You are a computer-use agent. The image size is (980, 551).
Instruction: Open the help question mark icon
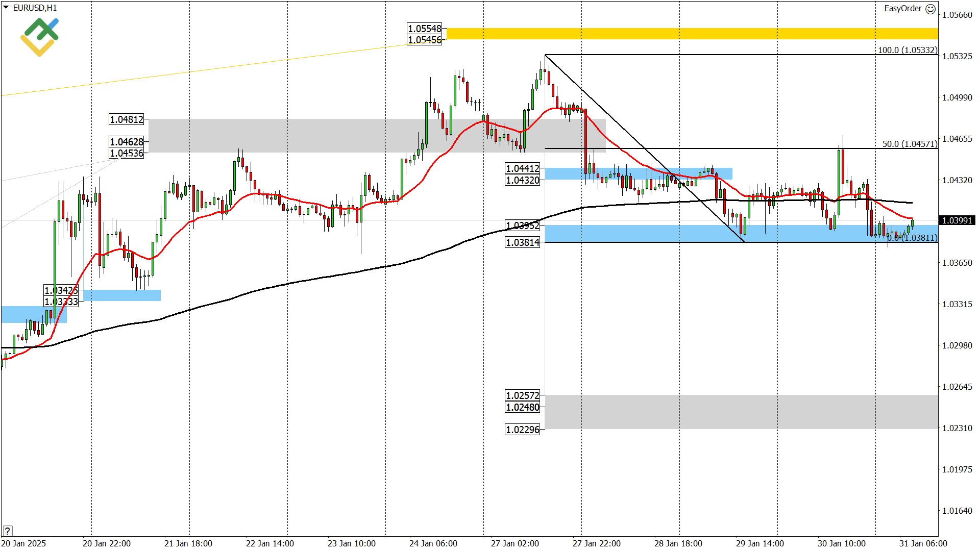click(7, 531)
